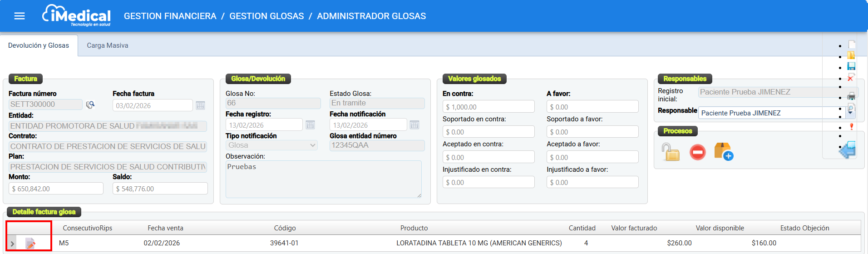Open calendar picker for Fecha registro
Screen dimensions: 868x254
[x=310, y=125]
